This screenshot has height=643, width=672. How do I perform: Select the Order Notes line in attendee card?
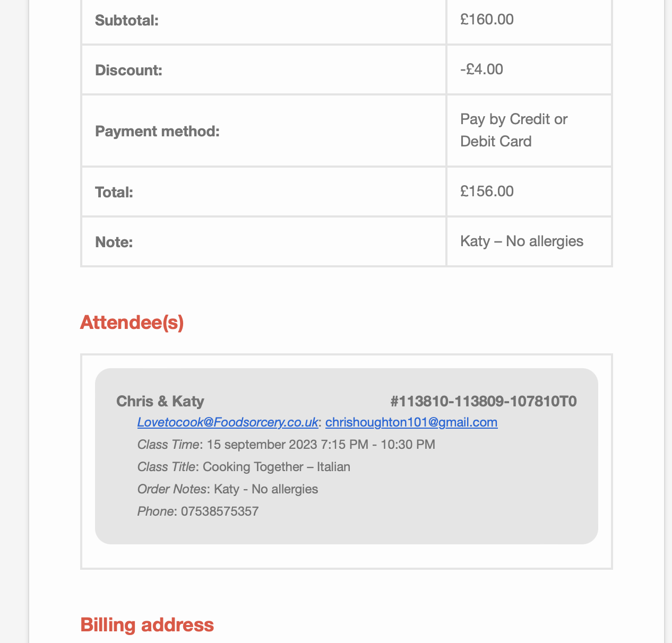pos(228,489)
